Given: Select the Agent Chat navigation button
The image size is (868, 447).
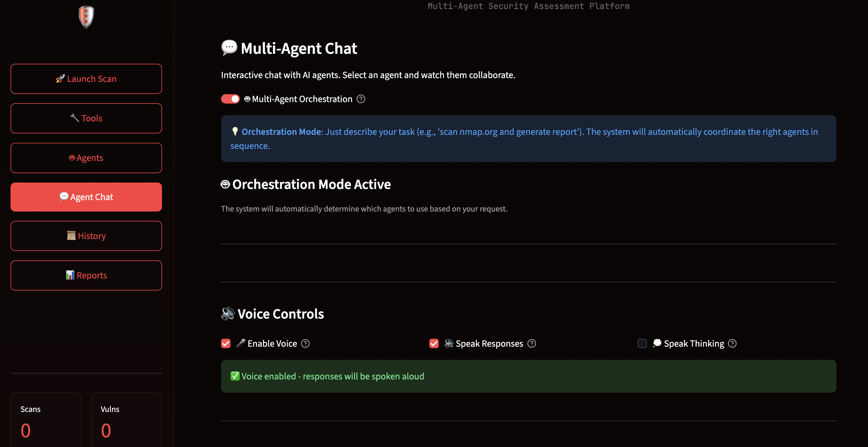Looking at the screenshot, I should tap(86, 197).
